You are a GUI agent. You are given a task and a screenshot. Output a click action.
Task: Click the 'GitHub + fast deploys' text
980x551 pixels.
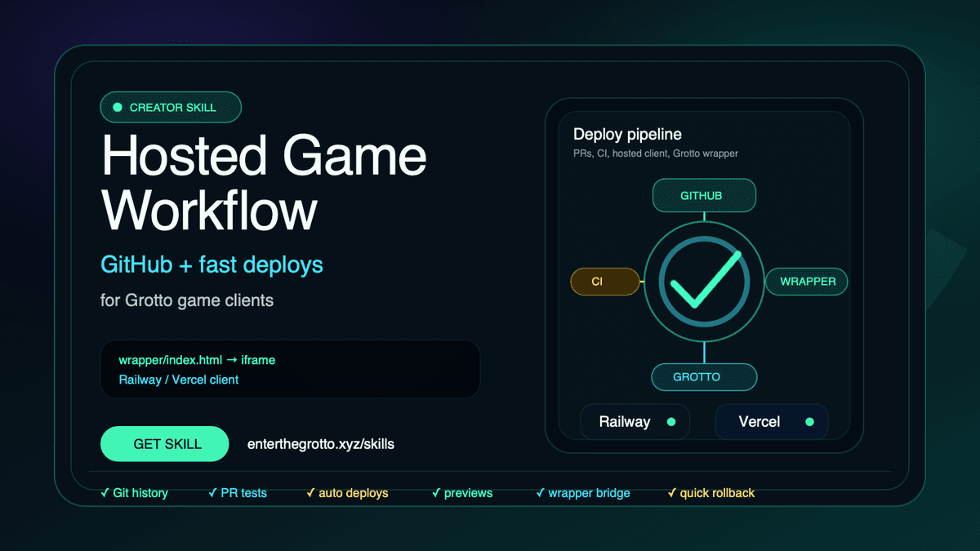(212, 264)
